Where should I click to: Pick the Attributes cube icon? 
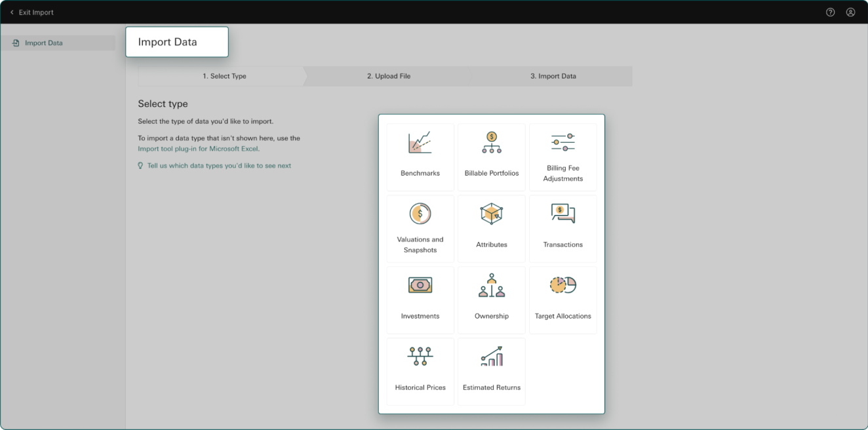(491, 214)
